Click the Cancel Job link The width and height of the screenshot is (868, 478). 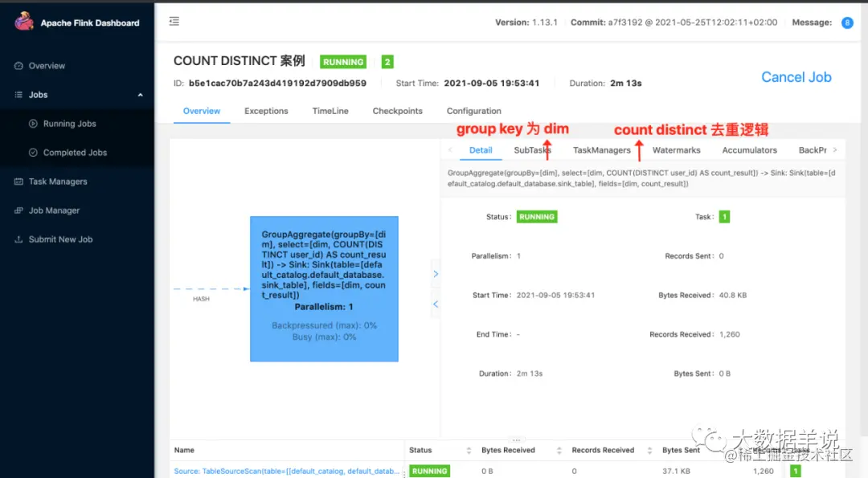pos(796,77)
